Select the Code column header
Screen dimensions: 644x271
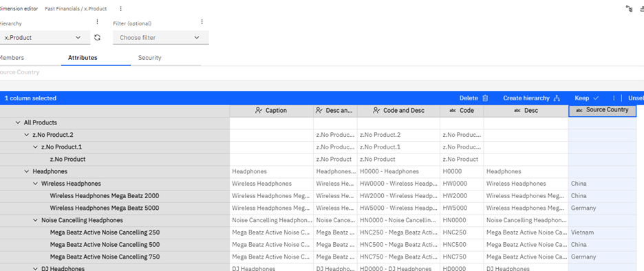[462, 111]
